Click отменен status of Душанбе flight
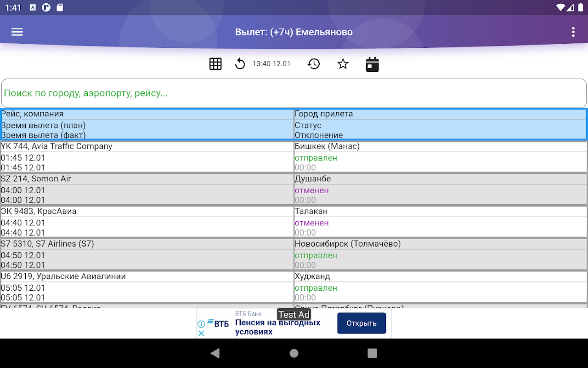The image size is (588, 368). pyautogui.click(x=312, y=190)
